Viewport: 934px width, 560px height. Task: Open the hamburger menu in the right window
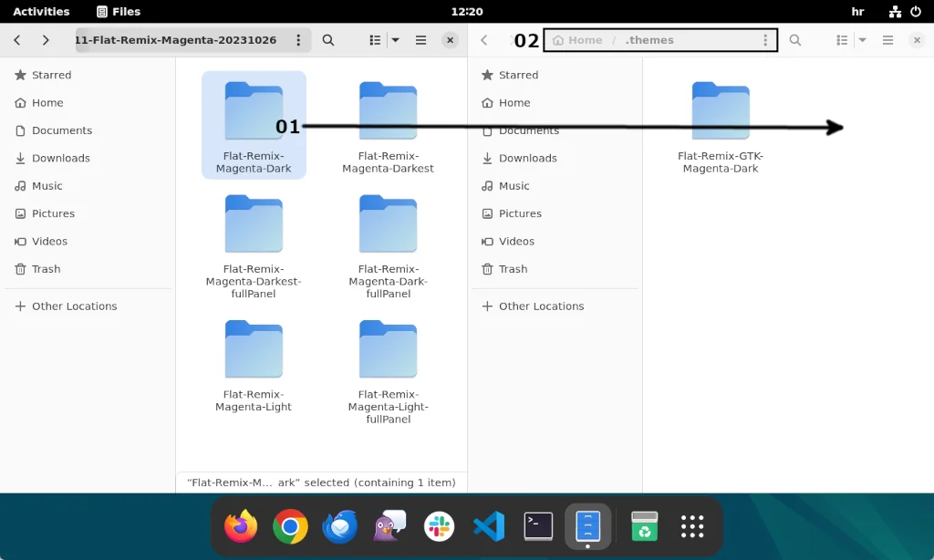click(x=887, y=40)
